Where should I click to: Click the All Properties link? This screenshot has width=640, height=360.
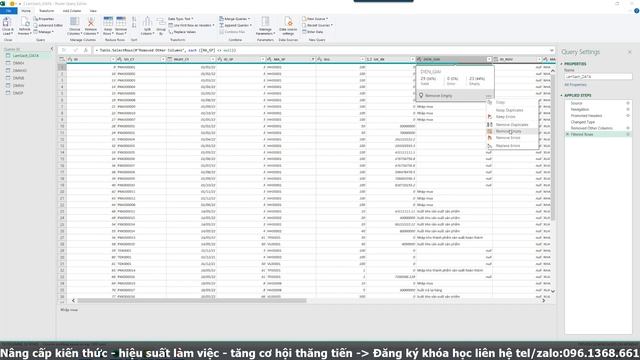576,85
